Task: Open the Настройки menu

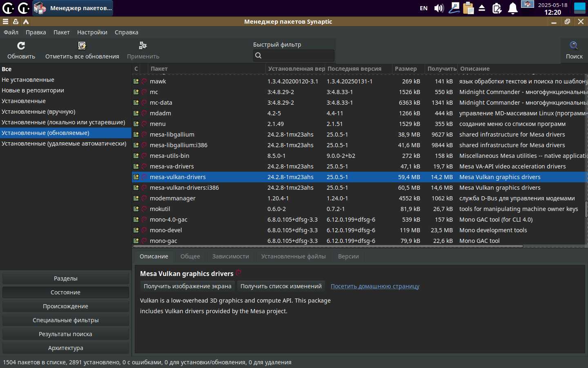Action: click(x=92, y=32)
